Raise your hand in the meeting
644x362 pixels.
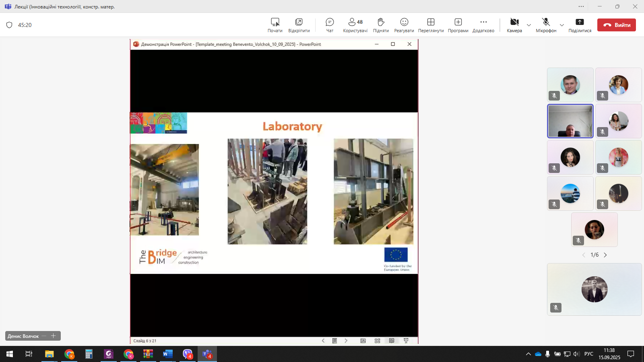tap(381, 25)
